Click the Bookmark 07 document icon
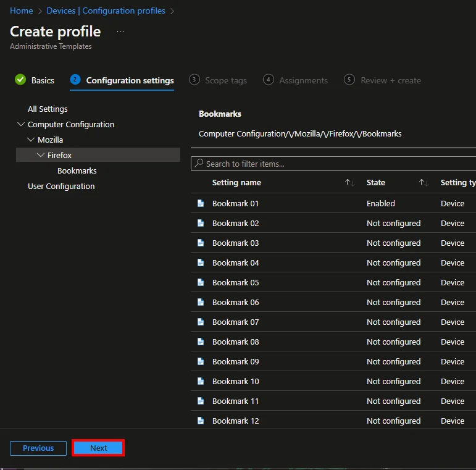The image size is (476, 470). [201, 322]
